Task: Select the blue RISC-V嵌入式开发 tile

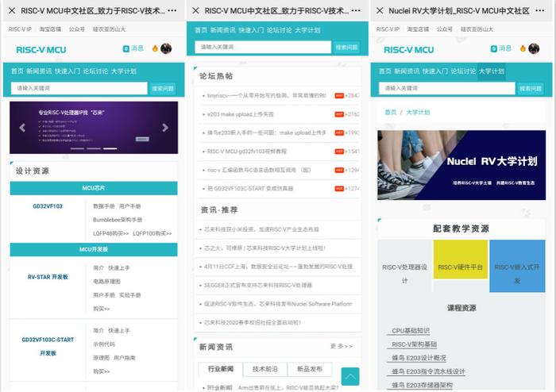Action: pyautogui.click(x=517, y=266)
